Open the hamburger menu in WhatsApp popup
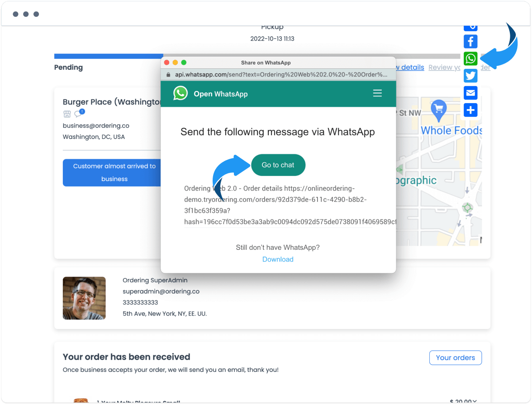 click(377, 93)
